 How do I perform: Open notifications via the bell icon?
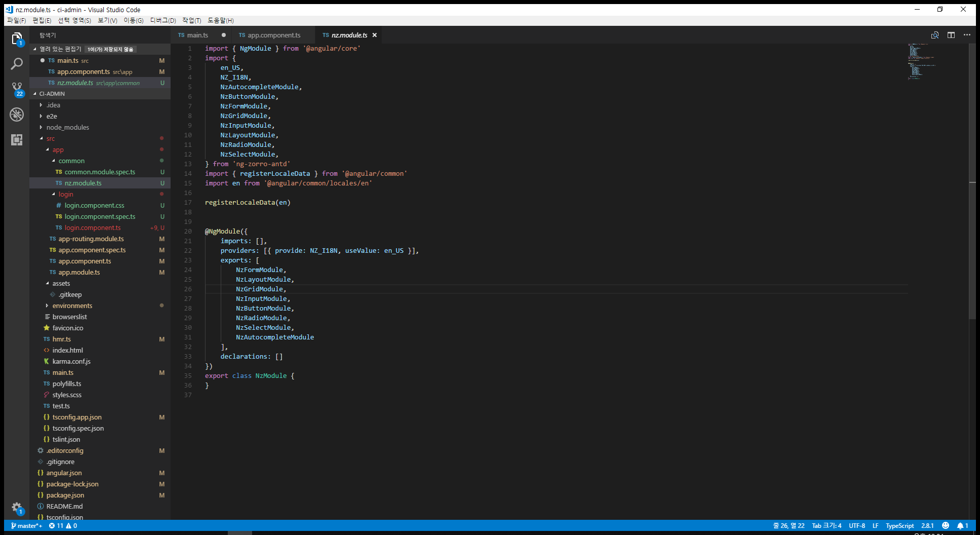[x=961, y=525]
